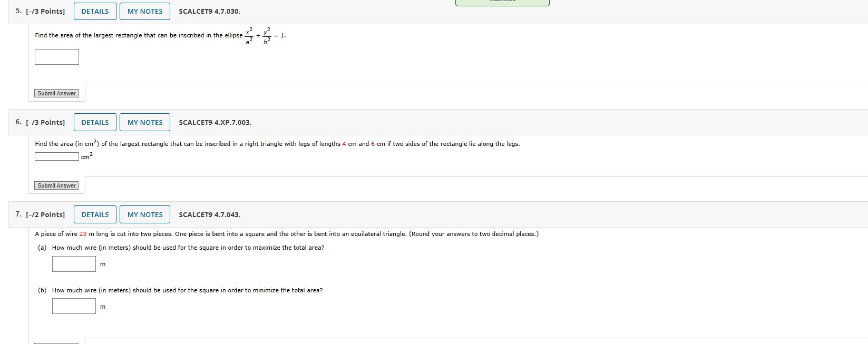
Task: Focus the cm² answer field in question 6
Action: pyautogui.click(x=57, y=156)
